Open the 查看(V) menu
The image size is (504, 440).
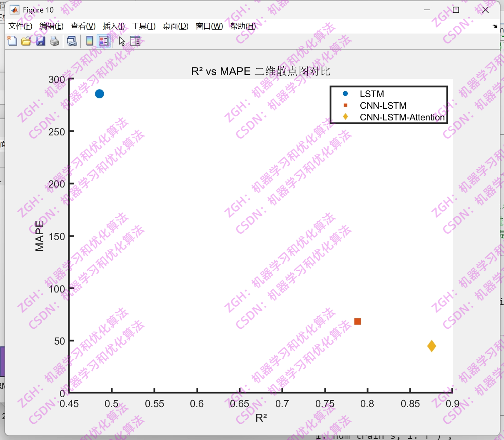point(82,26)
